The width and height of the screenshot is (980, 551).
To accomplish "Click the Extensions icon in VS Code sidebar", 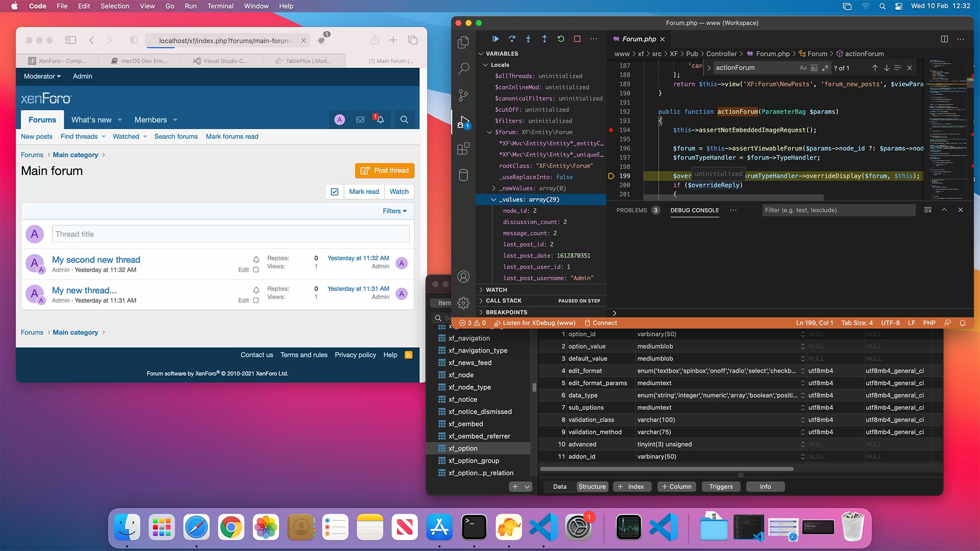I will pyautogui.click(x=464, y=147).
